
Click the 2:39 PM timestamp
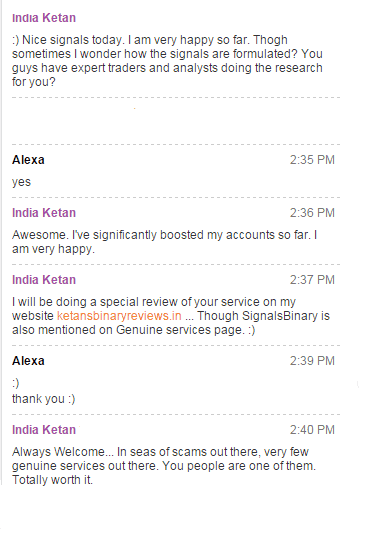pyautogui.click(x=312, y=361)
